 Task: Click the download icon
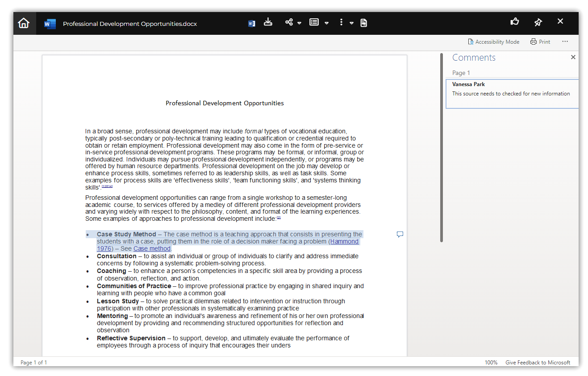(268, 22)
